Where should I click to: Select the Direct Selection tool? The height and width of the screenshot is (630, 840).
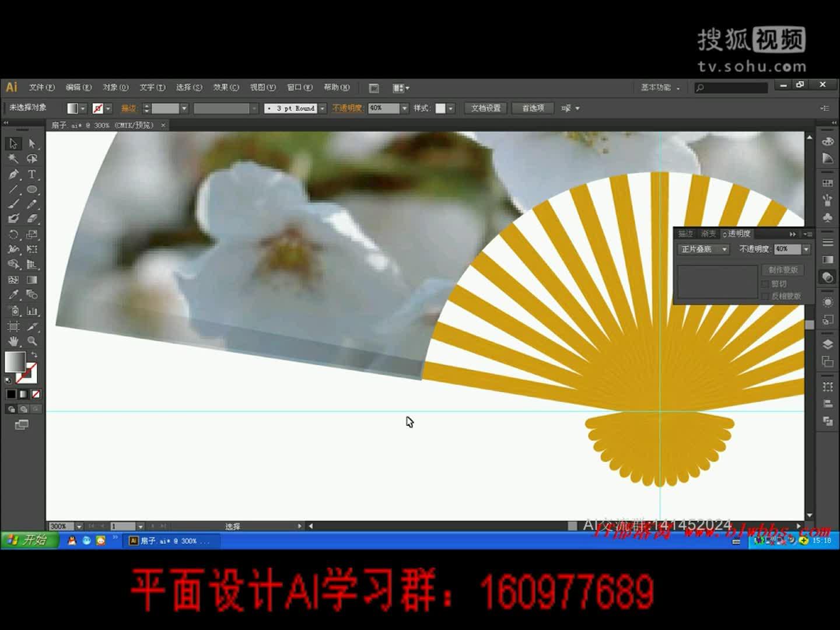coord(32,143)
